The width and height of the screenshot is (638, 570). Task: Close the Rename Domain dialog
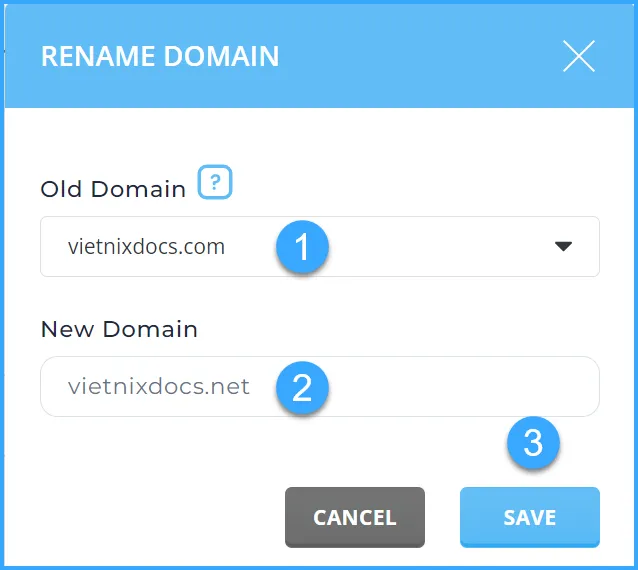pyautogui.click(x=579, y=56)
